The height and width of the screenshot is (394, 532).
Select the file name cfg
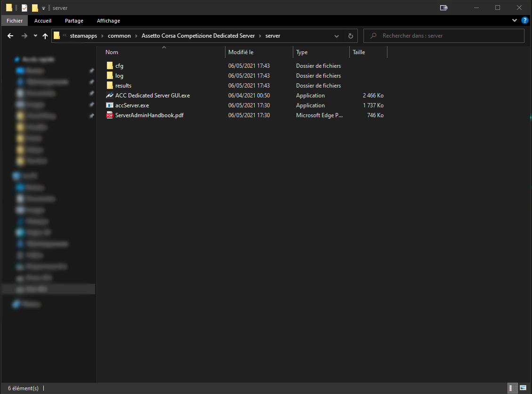pos(119,66)
